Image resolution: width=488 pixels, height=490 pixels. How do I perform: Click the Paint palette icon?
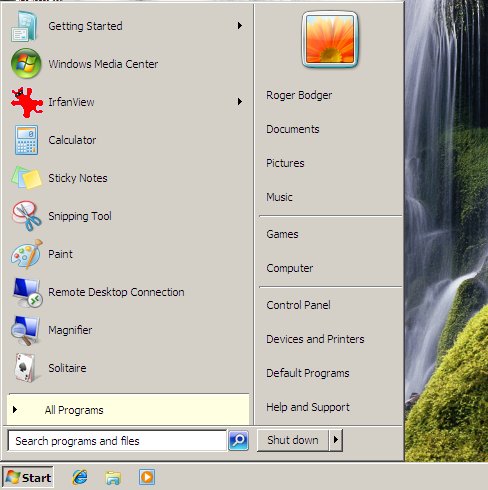pyautogui.click(x=26, y=254)
